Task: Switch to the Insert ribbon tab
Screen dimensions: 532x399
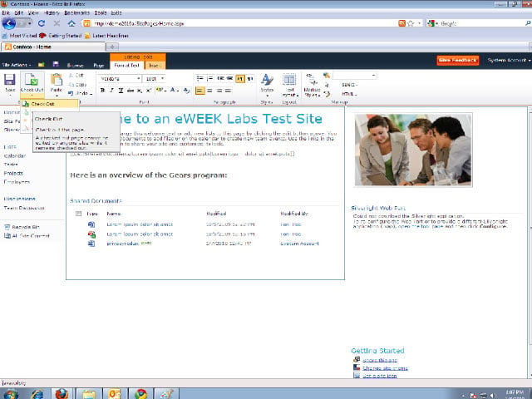Action: click(x=154, y=66)
